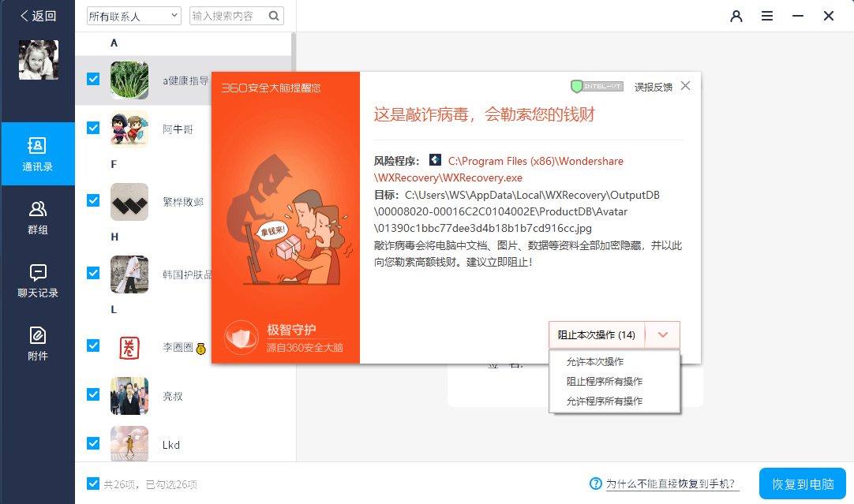
Task: Select the 李圈圈 red seal avatar
Action: [x=129, y=347]
